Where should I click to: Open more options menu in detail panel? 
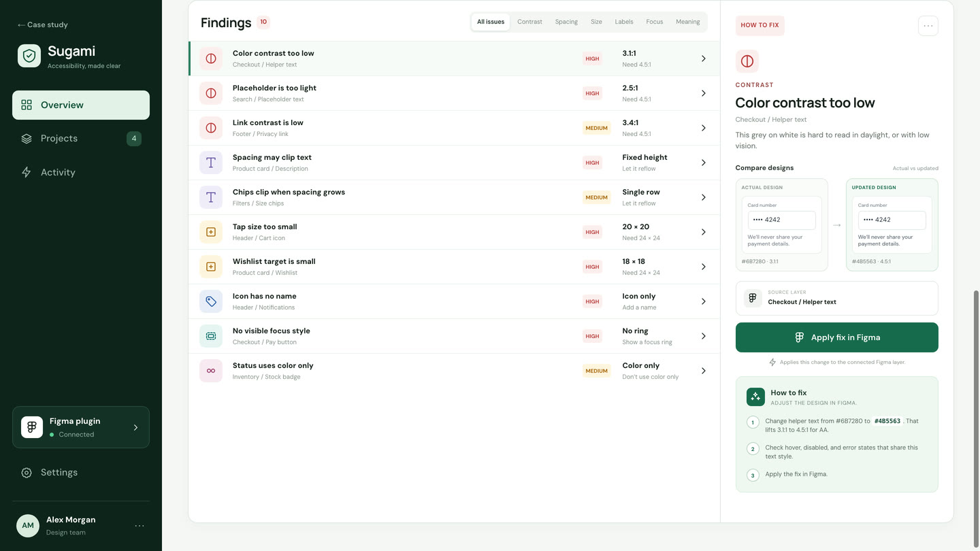click(928, 26)
